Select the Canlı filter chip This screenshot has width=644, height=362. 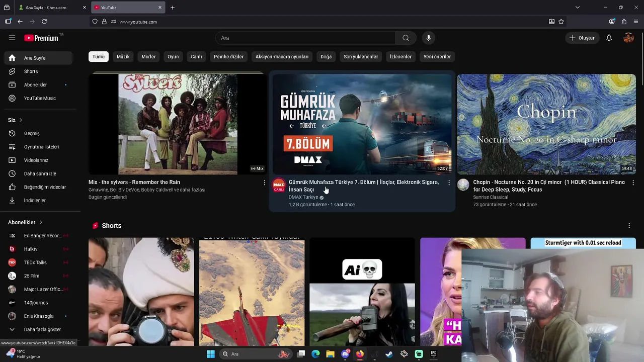point(196,57)
